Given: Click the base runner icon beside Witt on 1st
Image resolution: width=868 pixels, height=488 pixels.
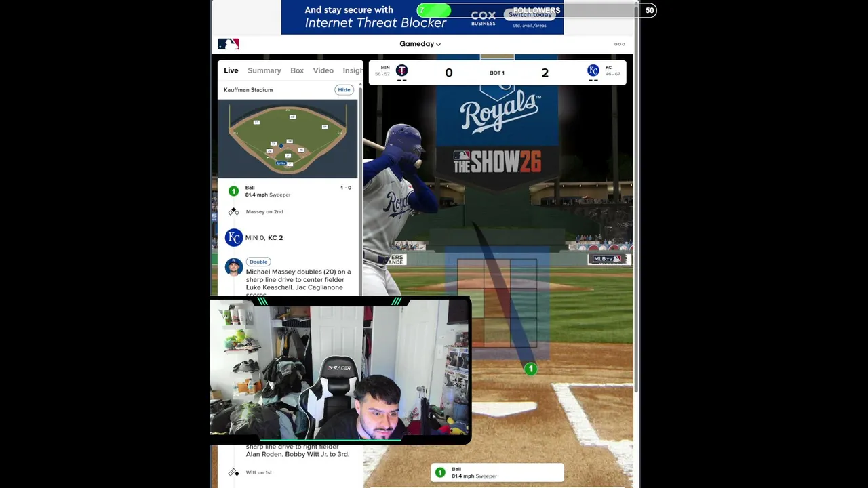Looking at the screenshot, I should coord(233,472).
